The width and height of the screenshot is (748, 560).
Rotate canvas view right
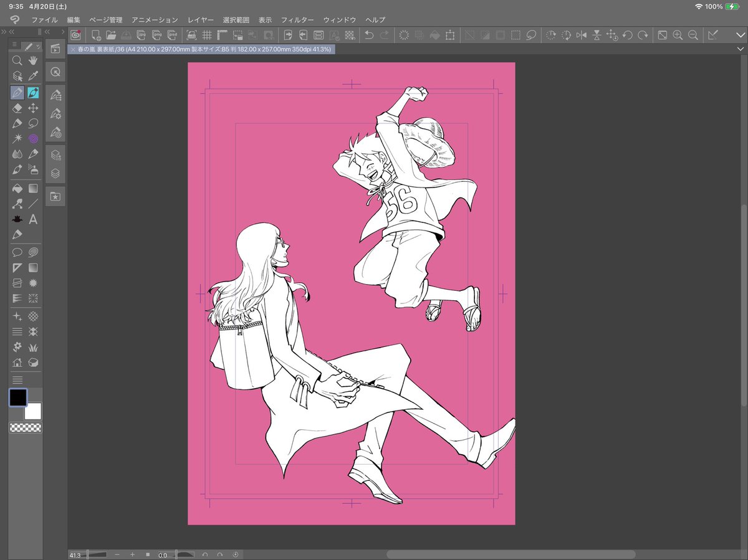tap(642, 35)
